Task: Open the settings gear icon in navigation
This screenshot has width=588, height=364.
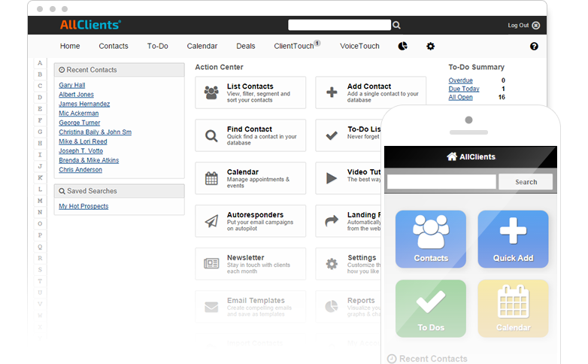Action: pos(431,46)
